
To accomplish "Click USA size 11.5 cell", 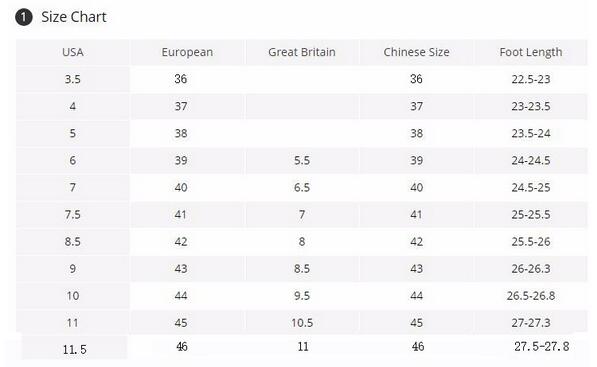I will (x=74, y=348).
